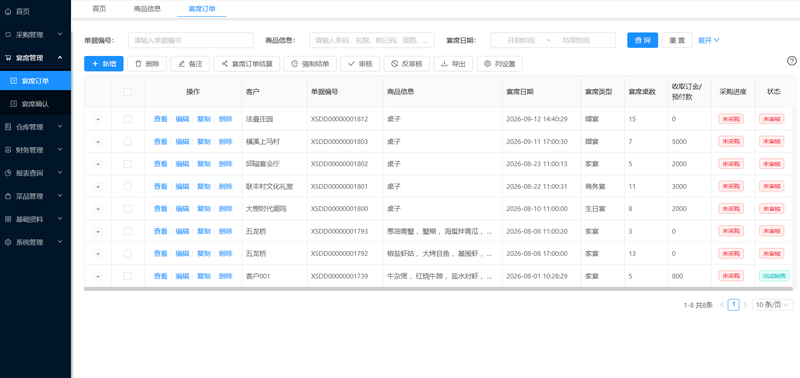This screenshot has height=378, width=800.
Task: Select the 宴席订单 sidebar item
Action: click(x=35, y=81)
